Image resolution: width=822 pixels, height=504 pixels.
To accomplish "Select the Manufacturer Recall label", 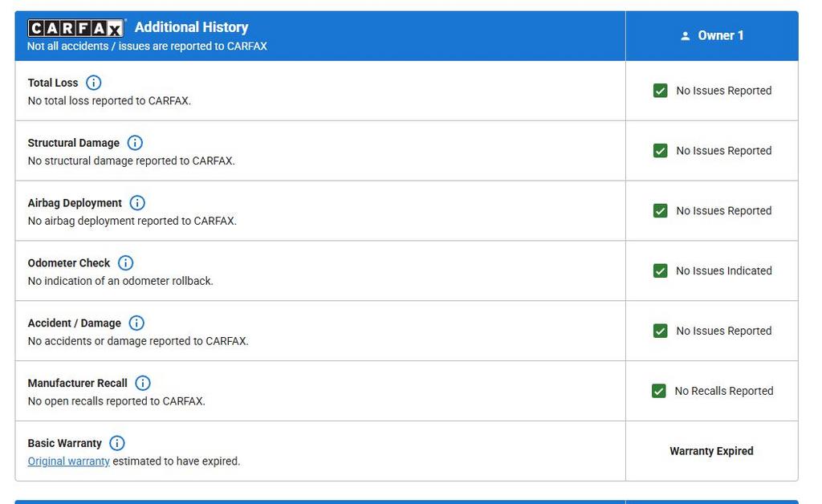I will [x=78, y=384].
